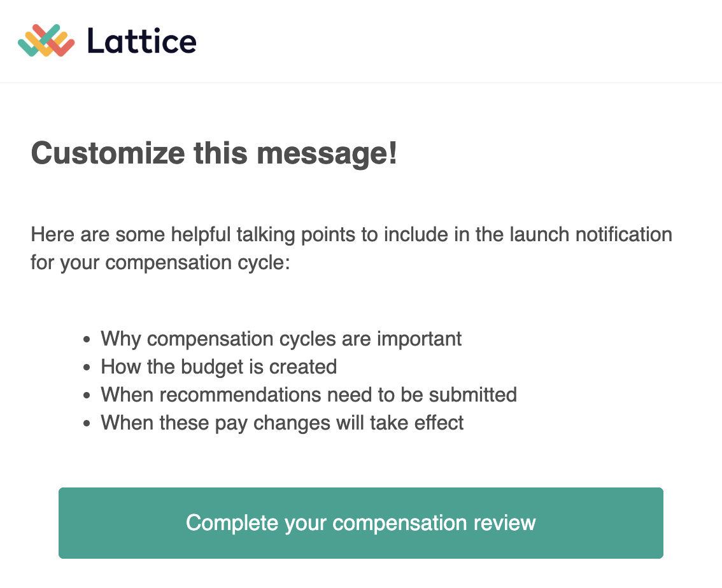
Task: Click 'When these pay changes will take effect'
Action: click(282, 423)
